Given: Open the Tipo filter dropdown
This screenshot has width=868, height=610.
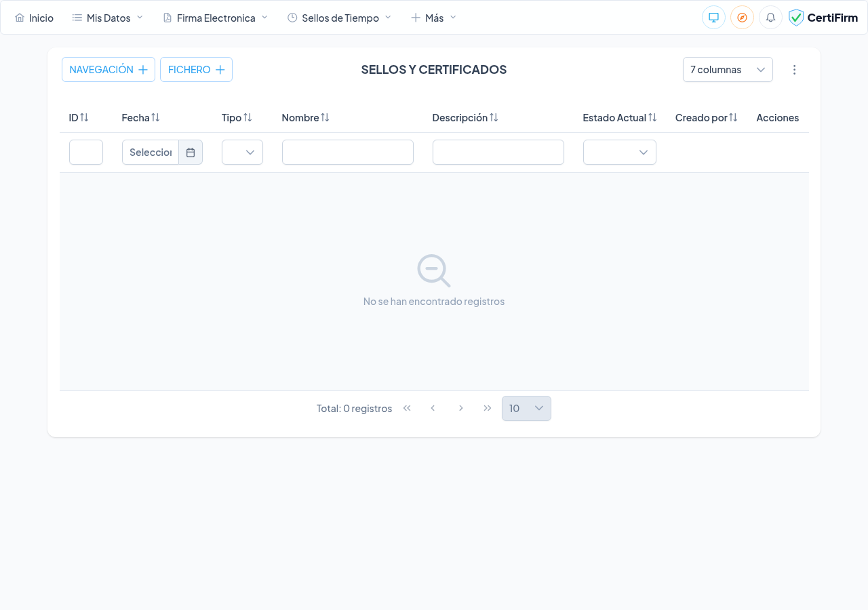Looking at the screenshot, I should click(242, 152).
